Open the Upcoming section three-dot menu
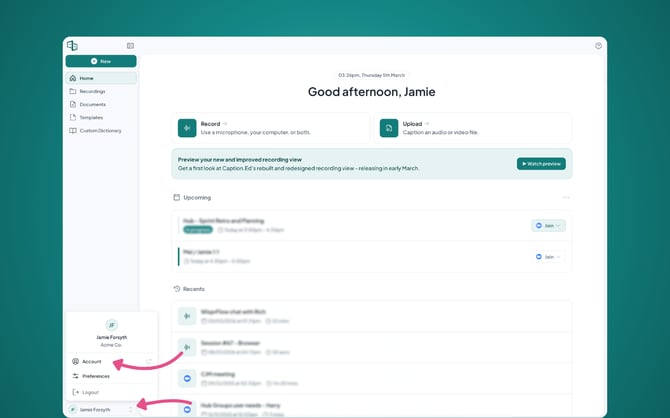 pyautogui.click(x=566, y=198)
